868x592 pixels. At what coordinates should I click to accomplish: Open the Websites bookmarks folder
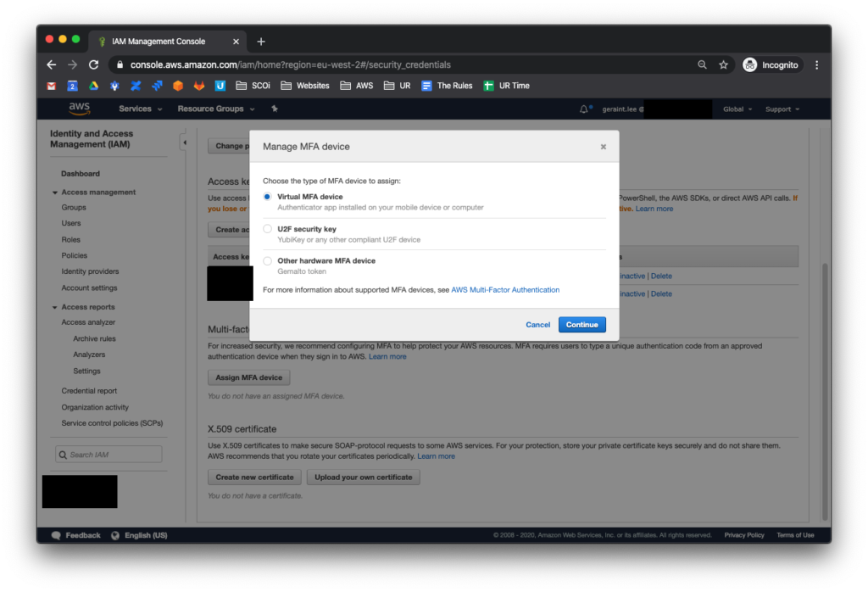click(305, 86)
